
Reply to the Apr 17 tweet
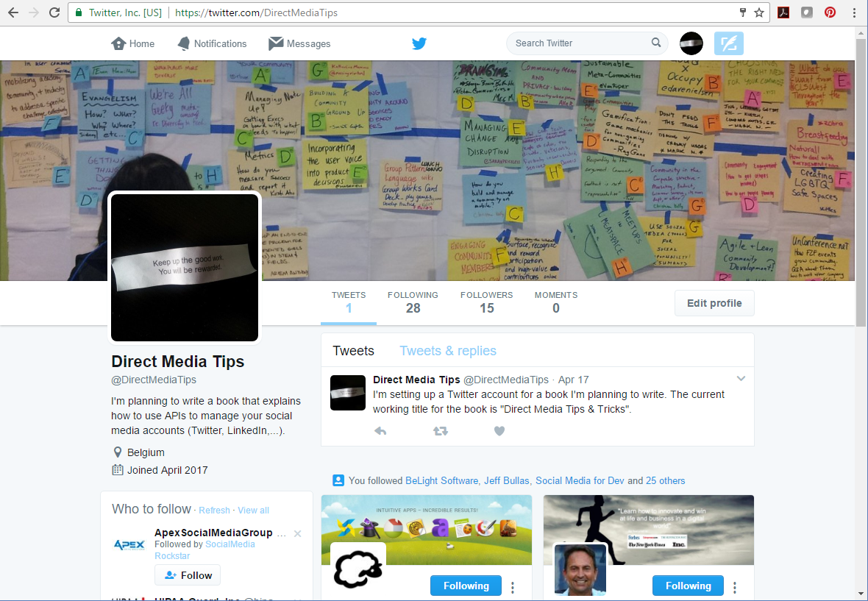point(380,430)
